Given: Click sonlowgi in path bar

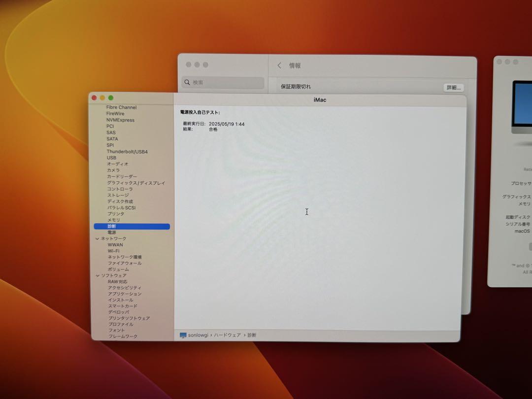Looking at the screenshot, I should [x=198, y=335].
